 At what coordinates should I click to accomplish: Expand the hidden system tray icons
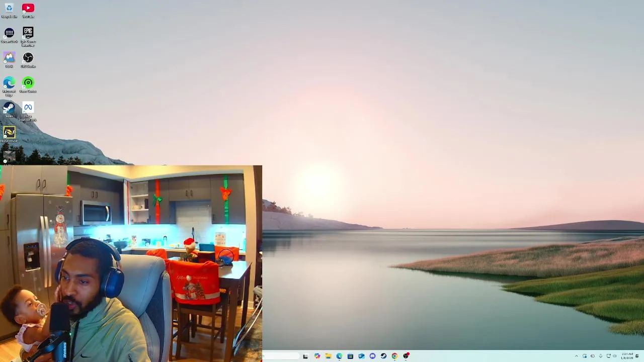pyautogui.click(x=577, y=356)
